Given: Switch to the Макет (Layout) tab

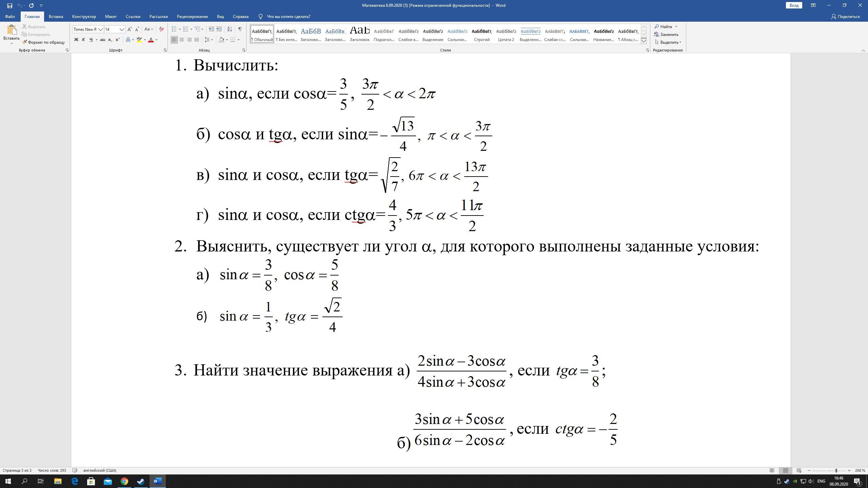Looking at the screenshot, I should click(111, 16).
